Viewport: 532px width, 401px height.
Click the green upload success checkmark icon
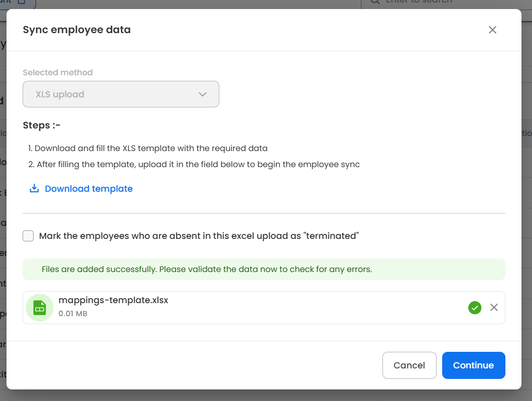click(x=475, y=308)
